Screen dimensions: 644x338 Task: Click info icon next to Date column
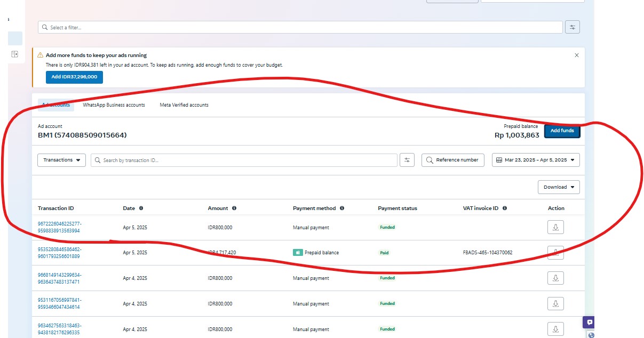[141, 208]
